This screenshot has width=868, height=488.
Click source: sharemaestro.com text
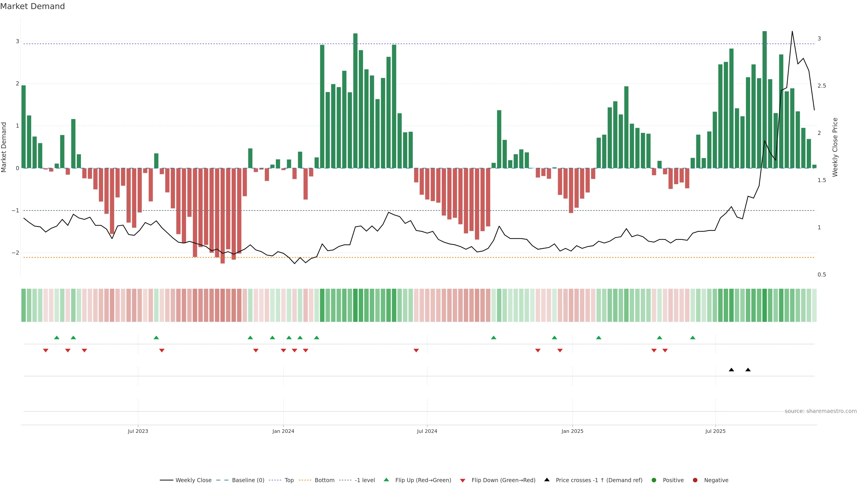821,411
